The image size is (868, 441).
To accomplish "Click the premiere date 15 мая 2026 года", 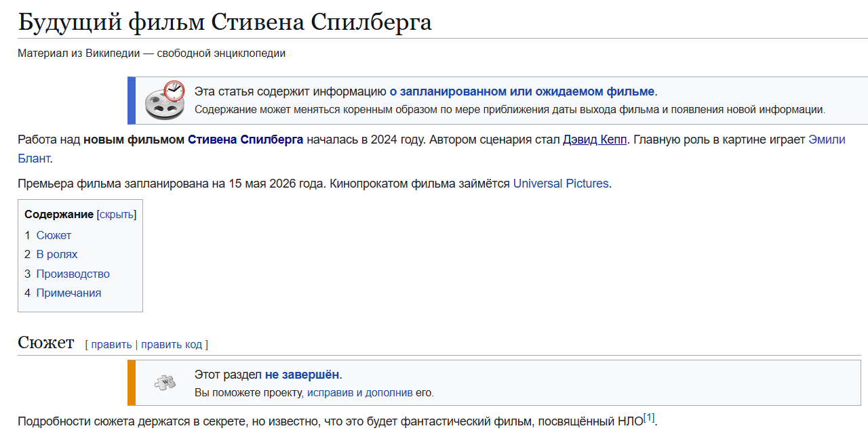I will tap(277, 183).
